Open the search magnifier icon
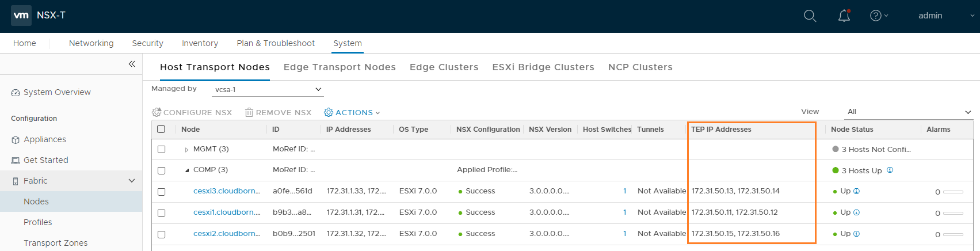Image resolution: width=980 pixels, height=251 pixels. 810,16
